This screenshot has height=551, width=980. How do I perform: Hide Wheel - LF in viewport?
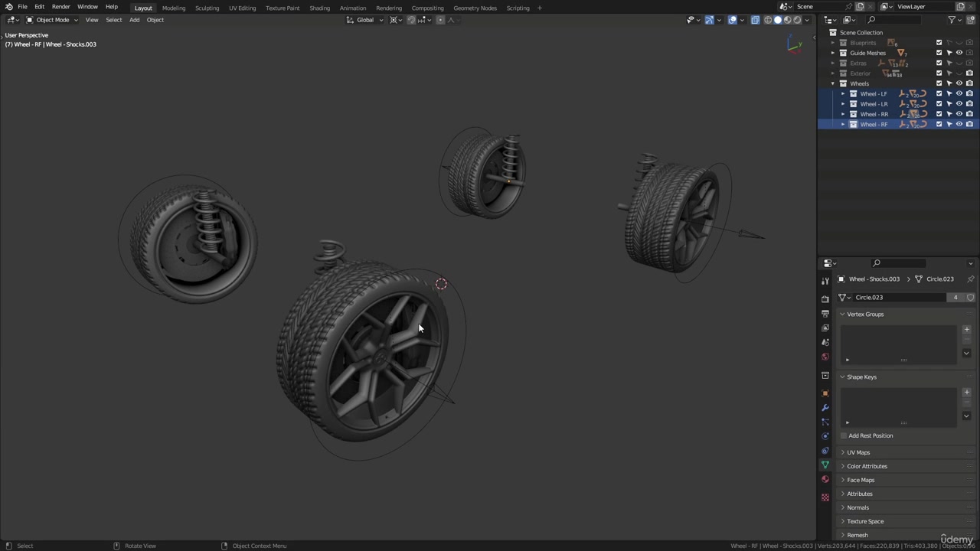[x=959, y=93]
